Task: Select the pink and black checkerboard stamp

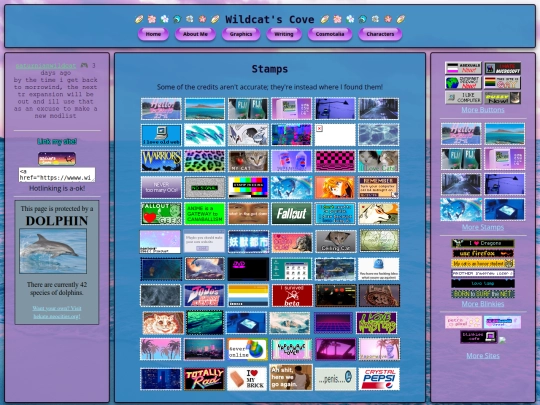Action: point(335,161)
